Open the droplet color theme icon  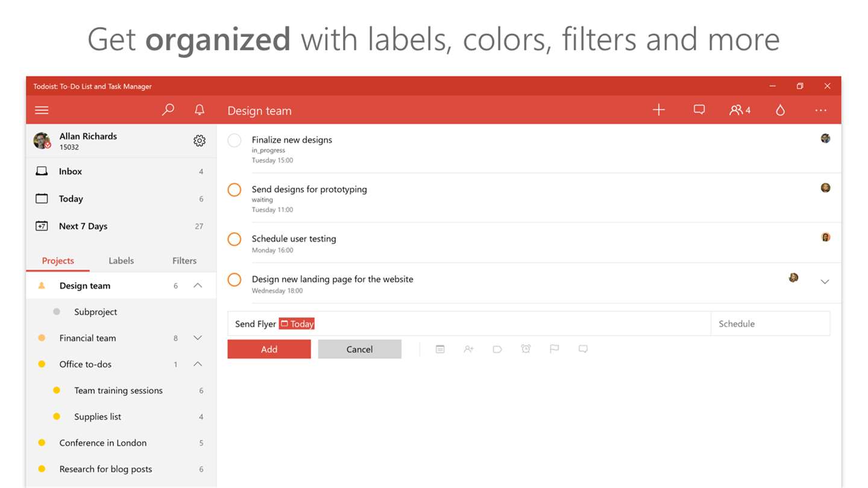click(781, 110)
